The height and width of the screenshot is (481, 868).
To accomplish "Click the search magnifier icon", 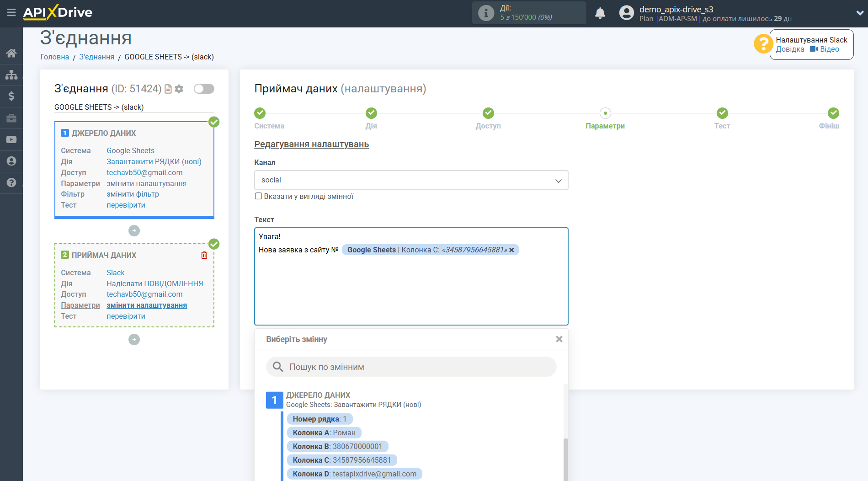I will (278, 367).
